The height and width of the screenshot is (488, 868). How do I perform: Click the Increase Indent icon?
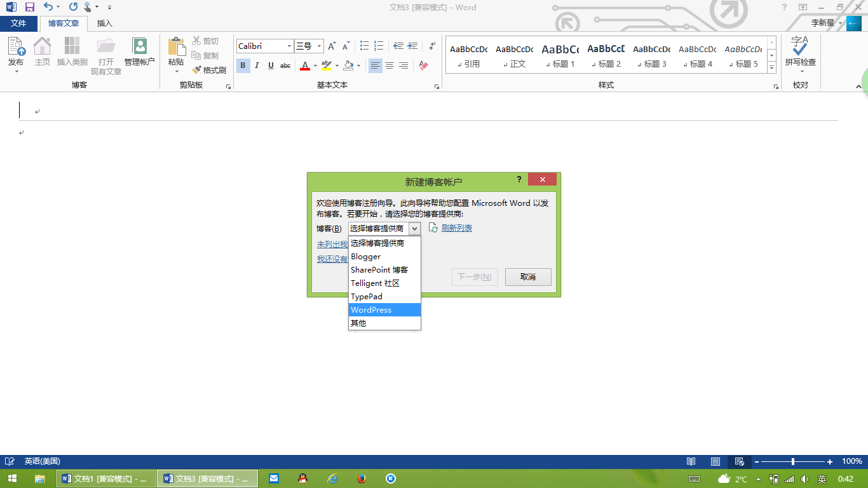point(412,46)
